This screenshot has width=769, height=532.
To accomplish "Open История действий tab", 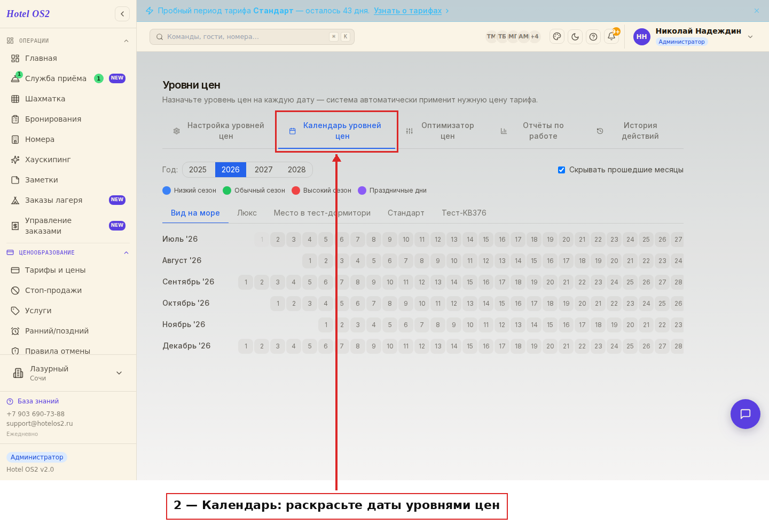I will click(x=634, y=131).
